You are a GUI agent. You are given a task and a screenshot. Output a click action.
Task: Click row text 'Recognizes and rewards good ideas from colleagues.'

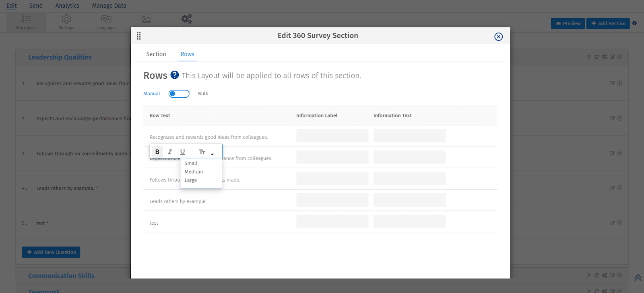pyautogui.click(x=208, y=137)
